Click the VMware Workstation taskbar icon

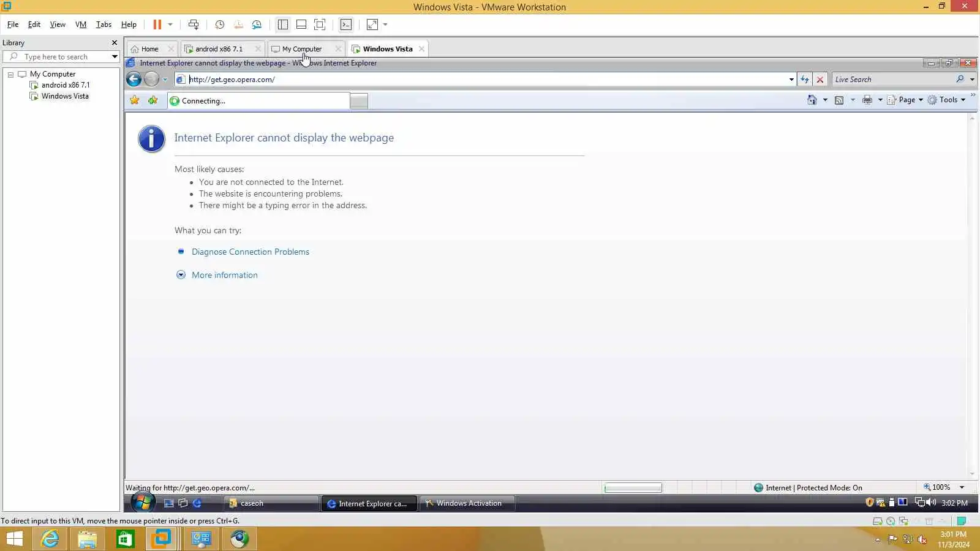pos(162,539)
